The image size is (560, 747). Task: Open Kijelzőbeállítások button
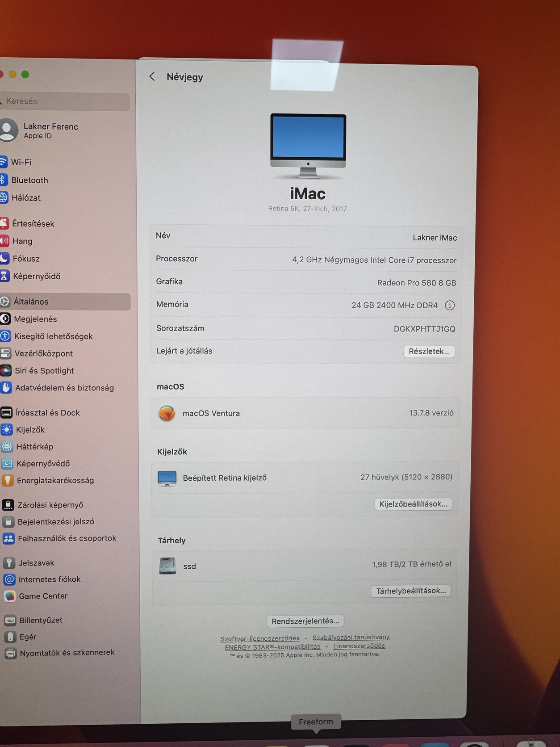413,504
